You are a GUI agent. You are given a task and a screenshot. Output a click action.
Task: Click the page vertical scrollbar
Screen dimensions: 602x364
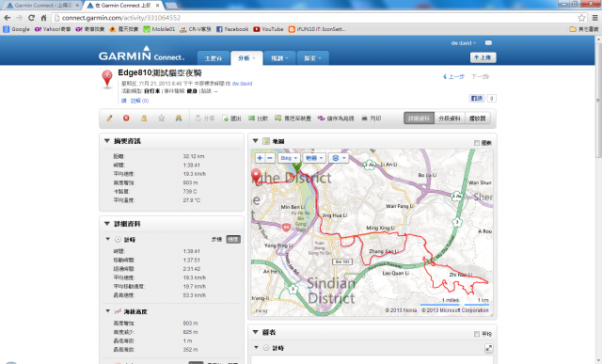coord(598,100)
